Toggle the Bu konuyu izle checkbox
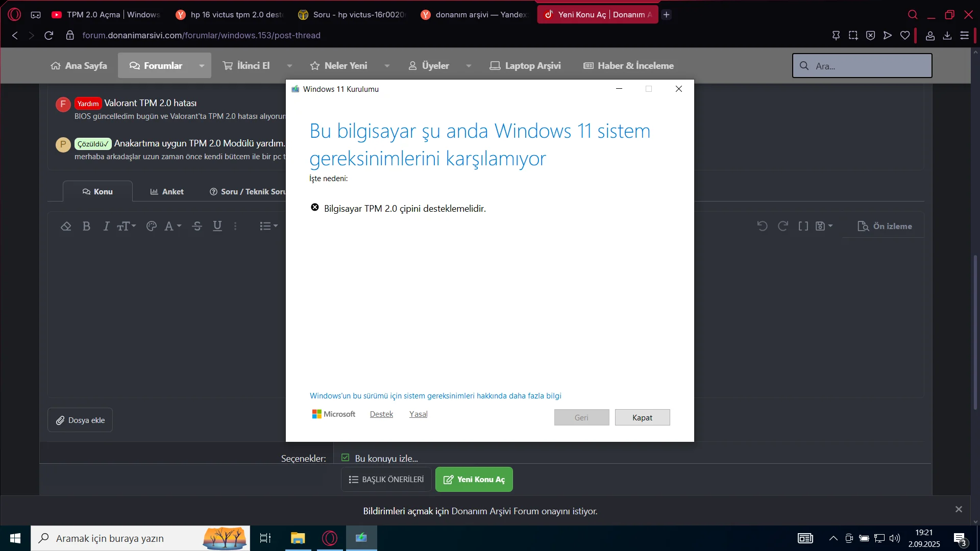The image size is (980, 551). (x=346, y=458)
